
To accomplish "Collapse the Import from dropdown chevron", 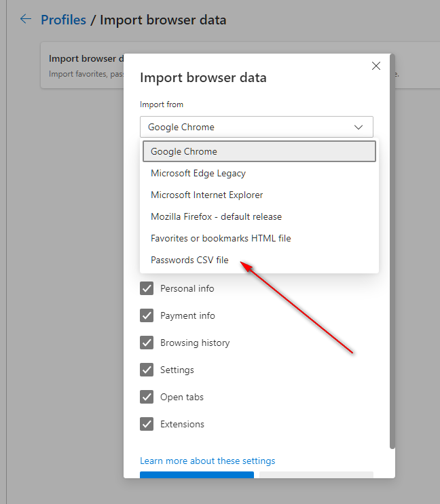I will point(359,127).
